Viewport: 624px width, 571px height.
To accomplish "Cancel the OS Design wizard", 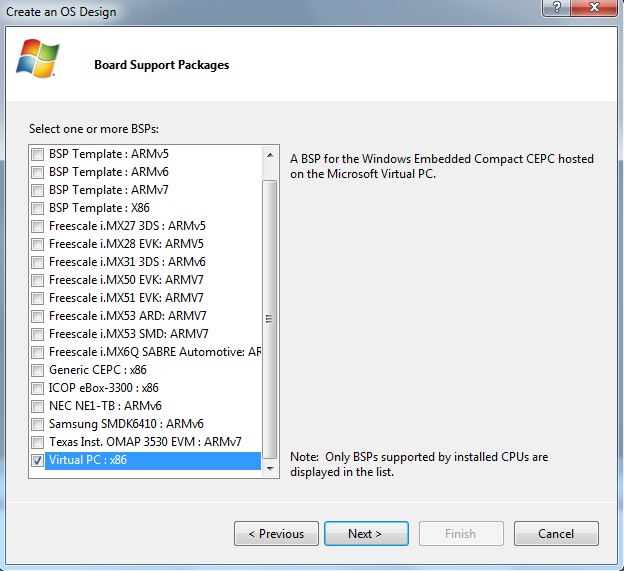I will click(x=556, y=534).
